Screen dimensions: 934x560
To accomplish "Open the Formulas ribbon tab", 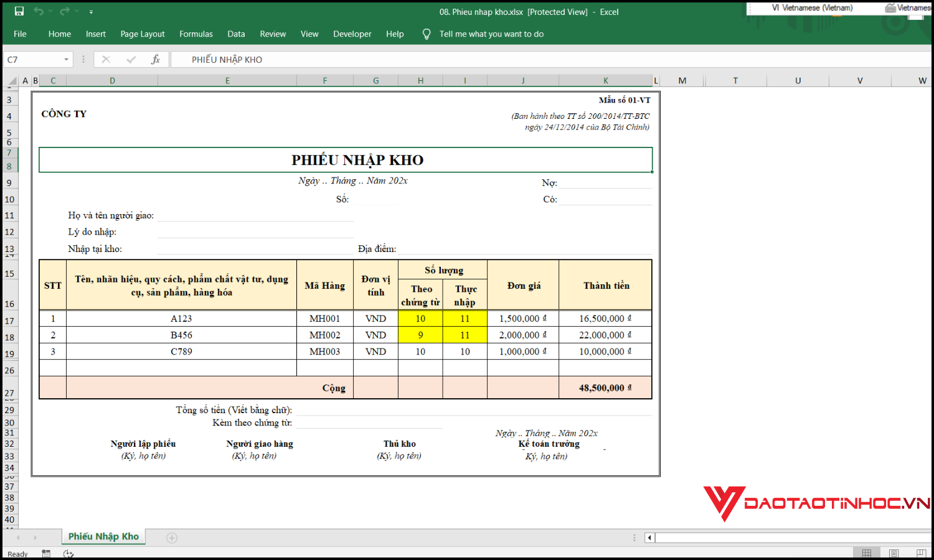I will pyautogui.click(x=196, y=34).
